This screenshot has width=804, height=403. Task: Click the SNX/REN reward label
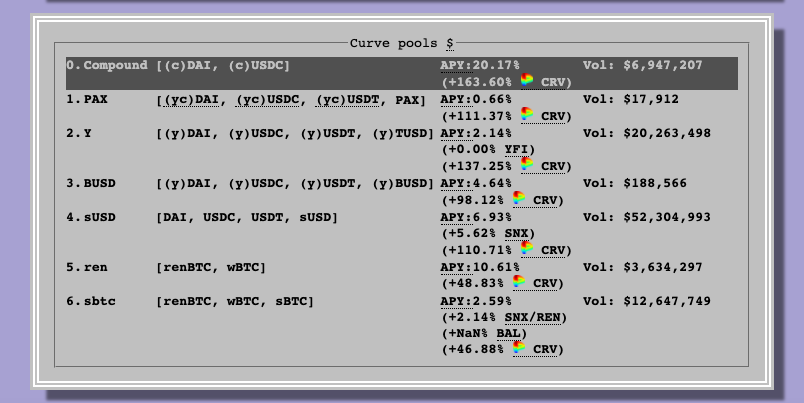pyautogui.click(x=532, y=317)
